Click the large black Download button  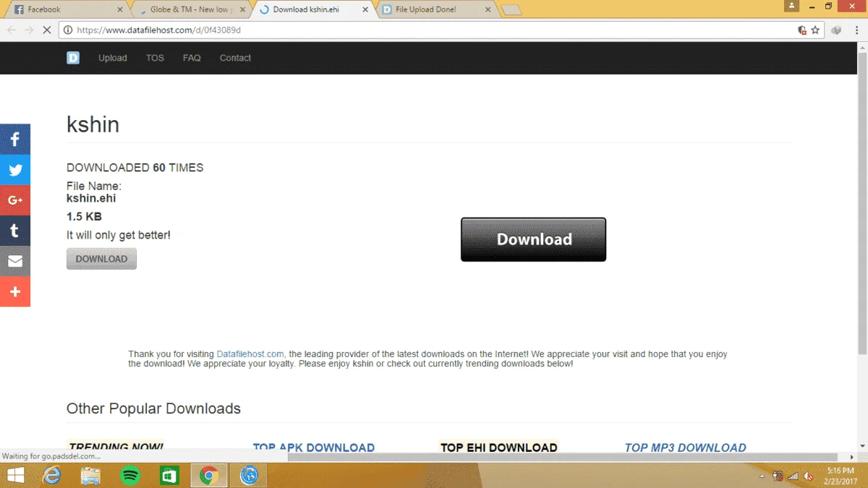pyautogui.click(x=533, y=239)
